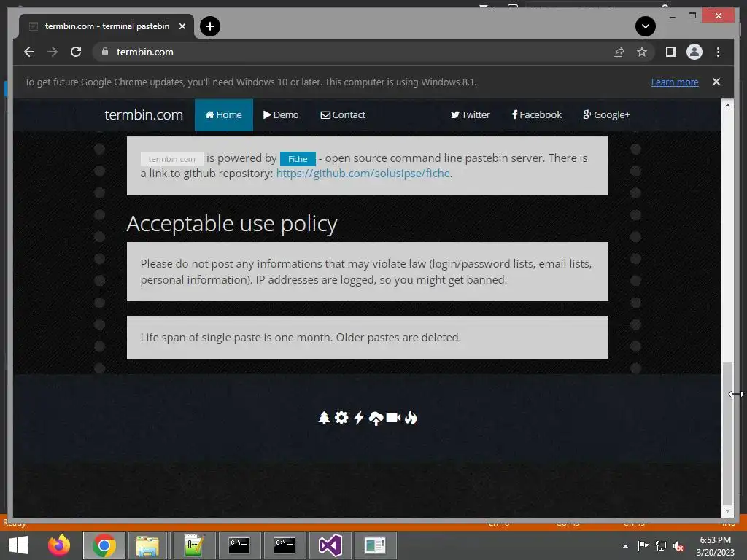Open the Chrome profile avatar
747x560 pixels.
pyautogui.click(x=694, y=52)
